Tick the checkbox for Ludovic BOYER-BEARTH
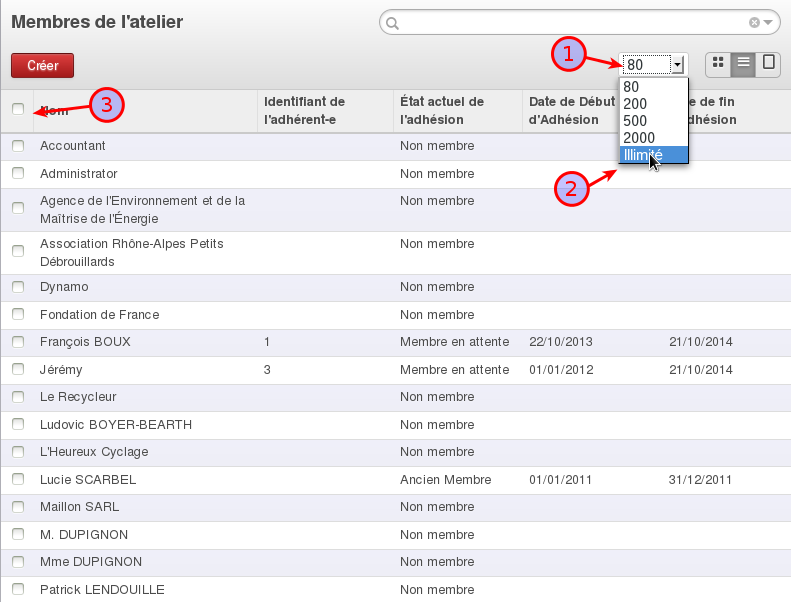This screenshot has width=791, height=602. point(18,424)
